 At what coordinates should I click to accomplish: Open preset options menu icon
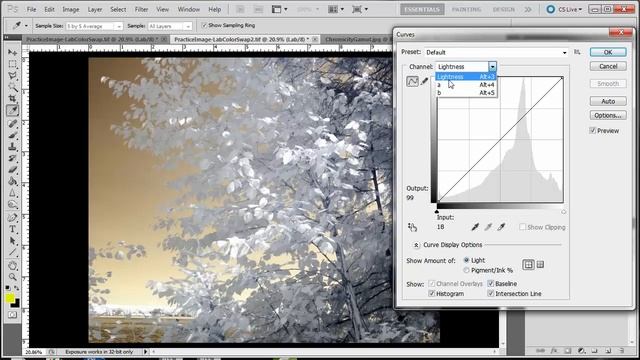(577, 52)
